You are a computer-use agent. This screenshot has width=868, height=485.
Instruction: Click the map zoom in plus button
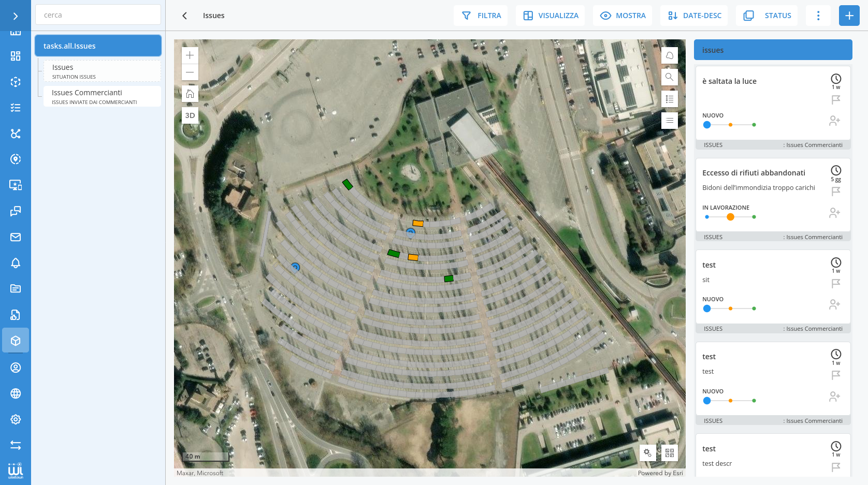[190, 55]
